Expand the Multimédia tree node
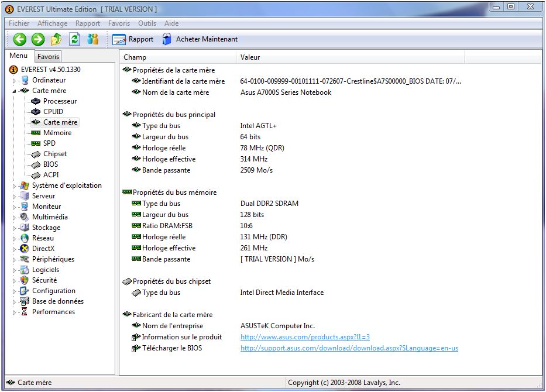 coord(14,218)
